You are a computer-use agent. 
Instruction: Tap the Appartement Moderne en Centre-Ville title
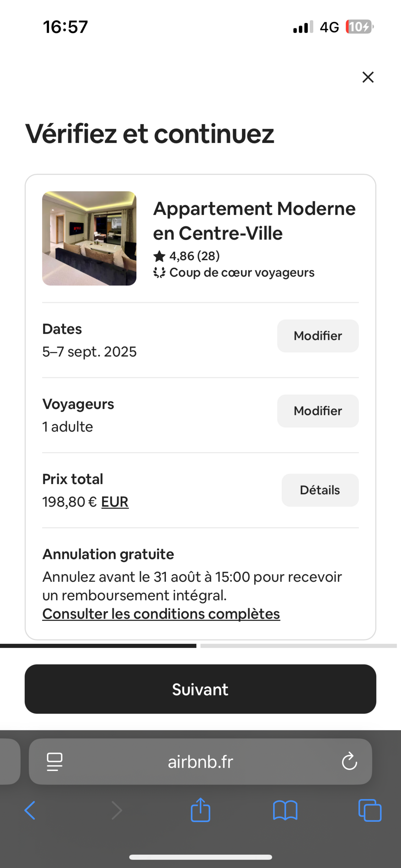click(254, 221)
